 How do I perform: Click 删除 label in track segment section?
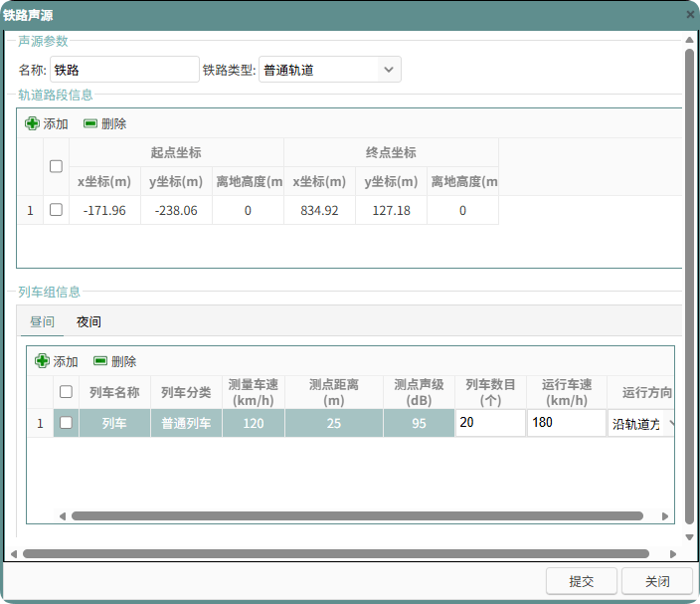113,123
